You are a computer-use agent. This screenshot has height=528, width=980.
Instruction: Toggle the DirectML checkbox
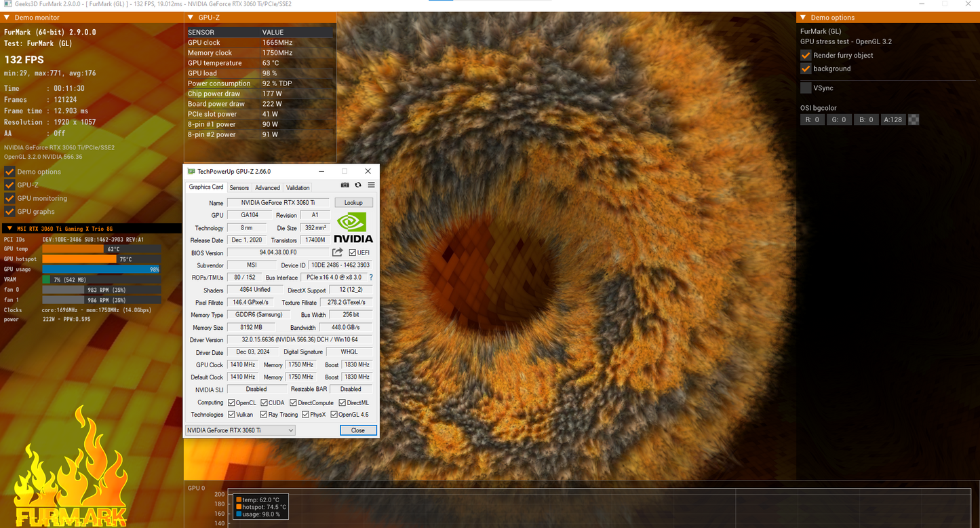(x=342, y=402)
